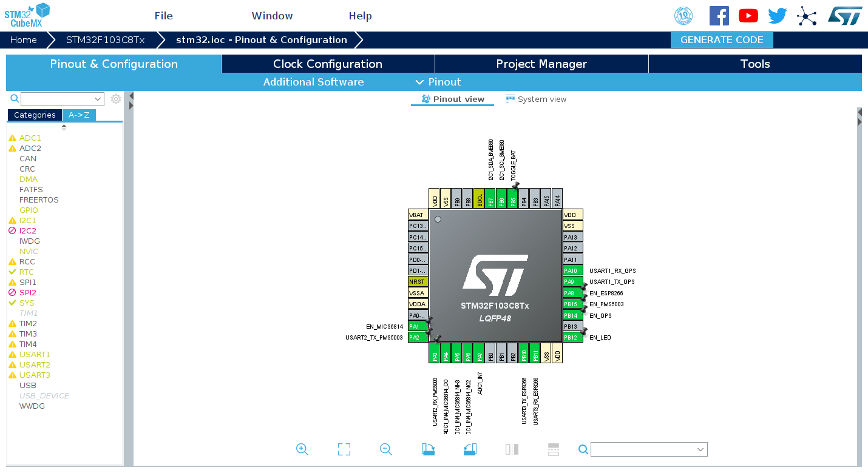This screenshot has height=473, width=868.
Task: Rotate the chip counter-clockwise
Action: tap(470, 449)
